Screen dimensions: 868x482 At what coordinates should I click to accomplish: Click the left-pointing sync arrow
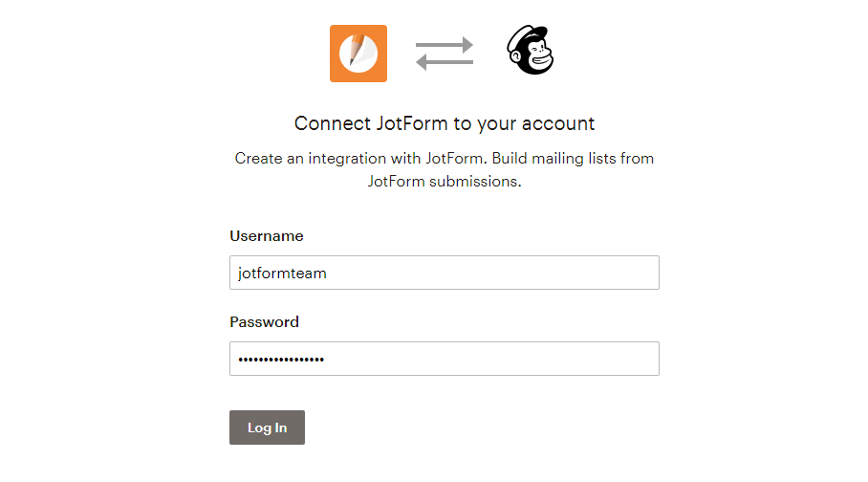[x=445, y=63]
